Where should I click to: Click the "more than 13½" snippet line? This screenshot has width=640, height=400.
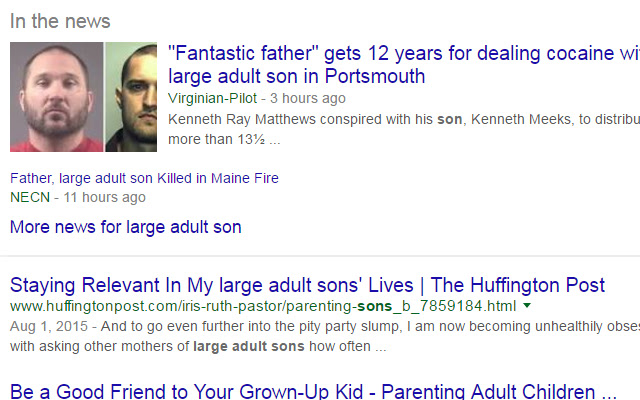pyautogui.click(x=223, y=139)
